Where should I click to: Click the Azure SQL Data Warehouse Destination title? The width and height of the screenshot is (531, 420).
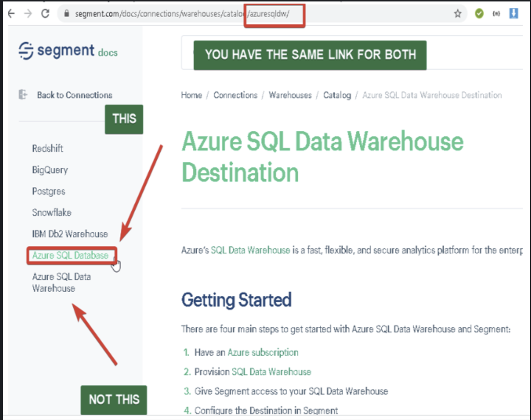point(323,157)
